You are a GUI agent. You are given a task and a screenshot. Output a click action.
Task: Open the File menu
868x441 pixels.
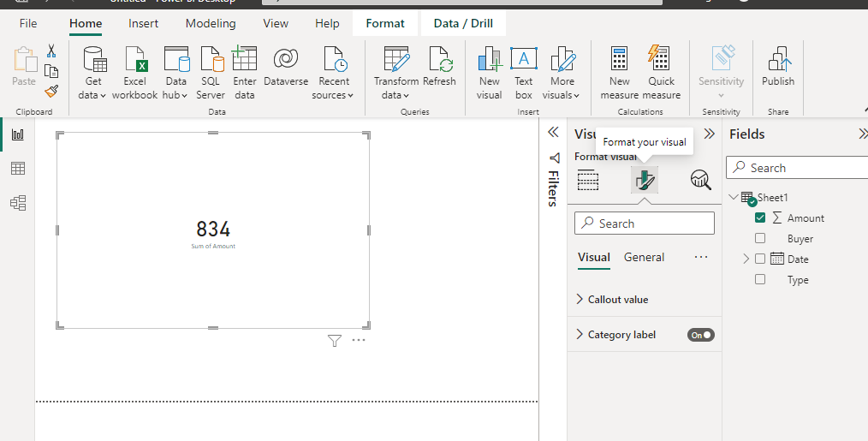(28, 23)
